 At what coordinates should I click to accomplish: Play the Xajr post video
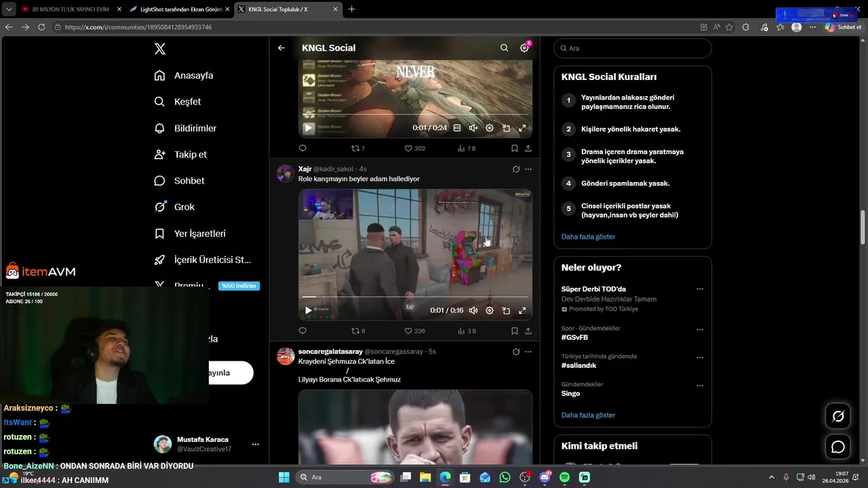coord(309,310)
